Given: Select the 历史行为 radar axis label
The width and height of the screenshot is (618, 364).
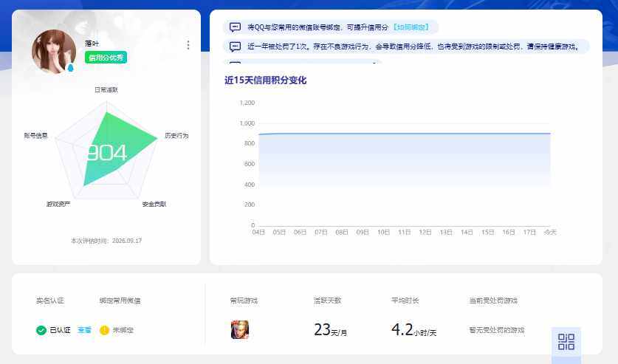Looking at the screenshot, I should click(176, 136).
